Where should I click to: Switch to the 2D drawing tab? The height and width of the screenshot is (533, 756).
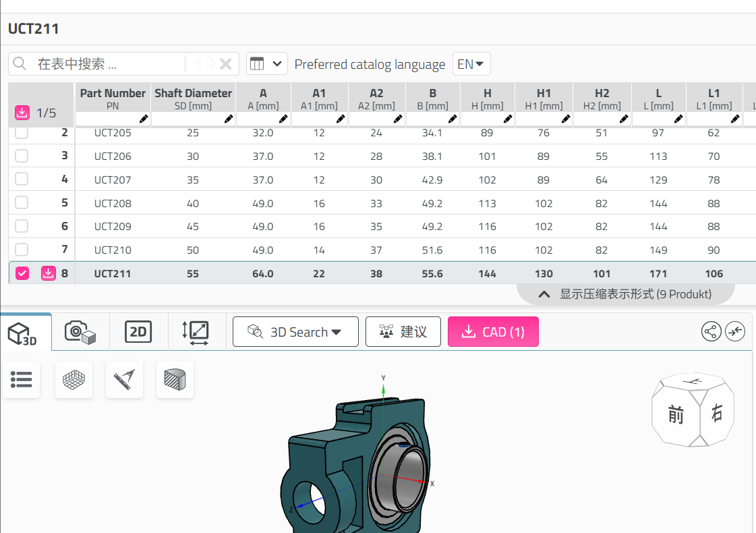tap(138, 333)
